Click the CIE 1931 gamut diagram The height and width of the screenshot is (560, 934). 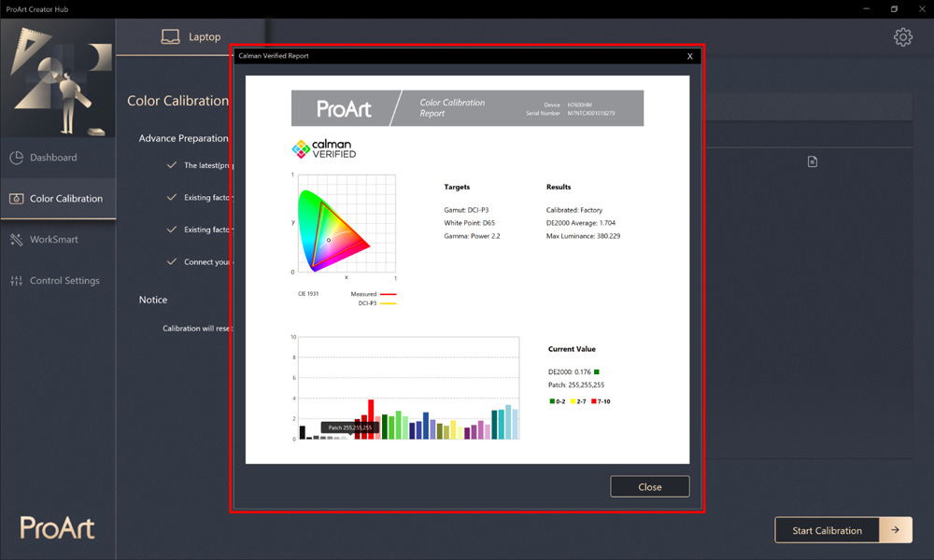point(346,224)
